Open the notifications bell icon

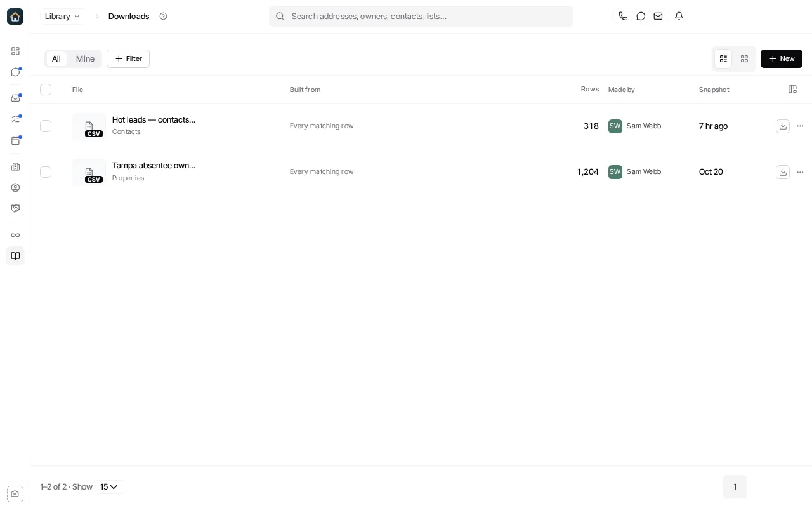click(x=679, y=17)
